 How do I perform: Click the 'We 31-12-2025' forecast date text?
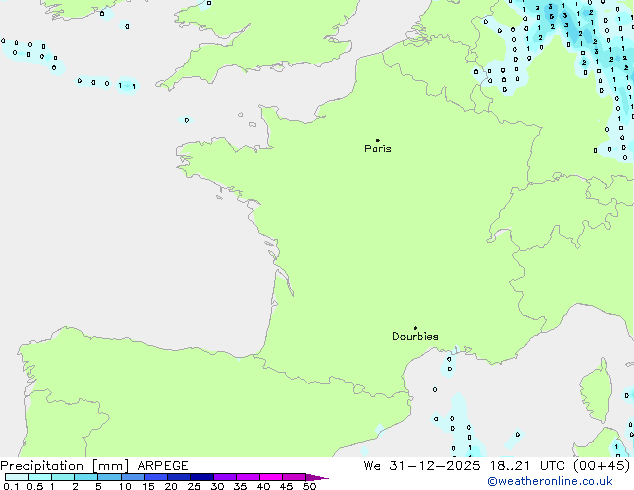[422, 466]
